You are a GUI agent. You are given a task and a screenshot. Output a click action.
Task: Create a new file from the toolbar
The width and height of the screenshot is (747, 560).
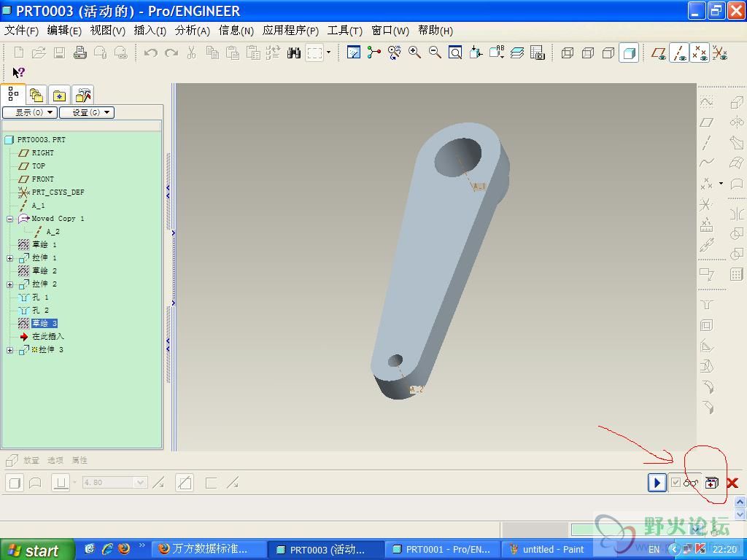click(18, 52)
